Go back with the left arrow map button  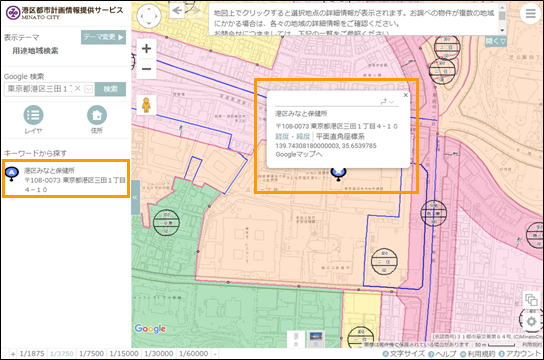tap(178, 10)
